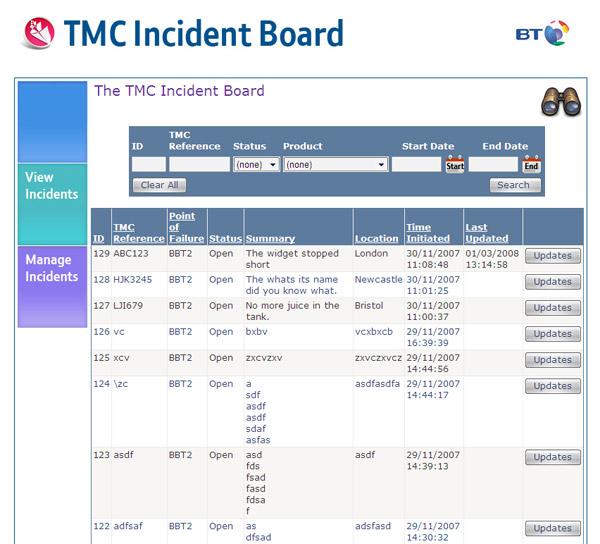Click time 29/11/2007 14:39:13
The image size is (600, 544).
tap(433, 460)
